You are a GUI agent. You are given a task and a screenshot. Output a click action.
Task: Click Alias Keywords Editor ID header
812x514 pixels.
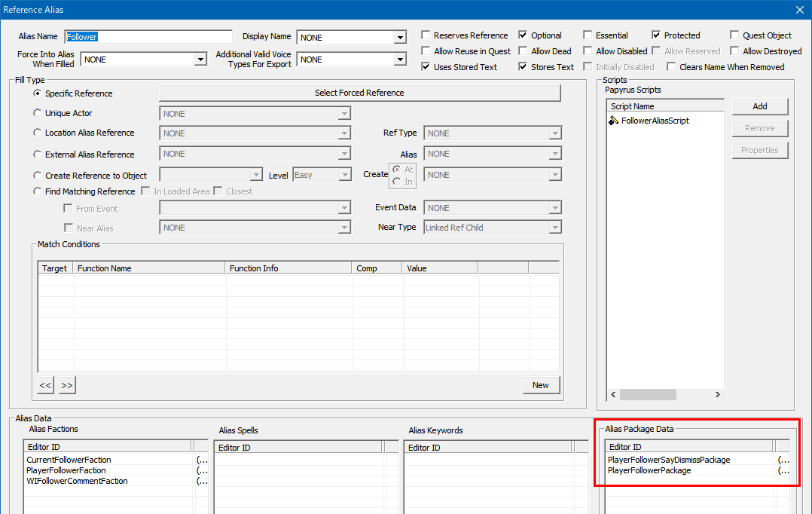[488, 447]
